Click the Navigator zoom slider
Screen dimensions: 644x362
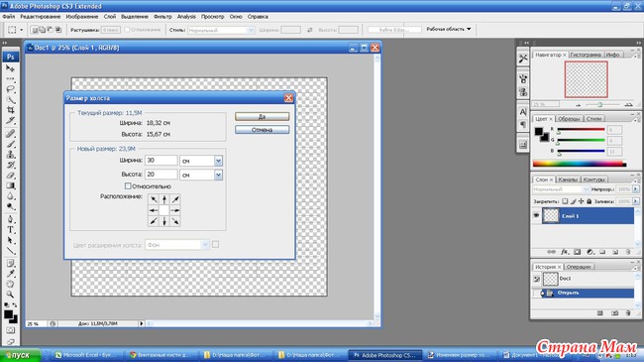coord(600,105)
